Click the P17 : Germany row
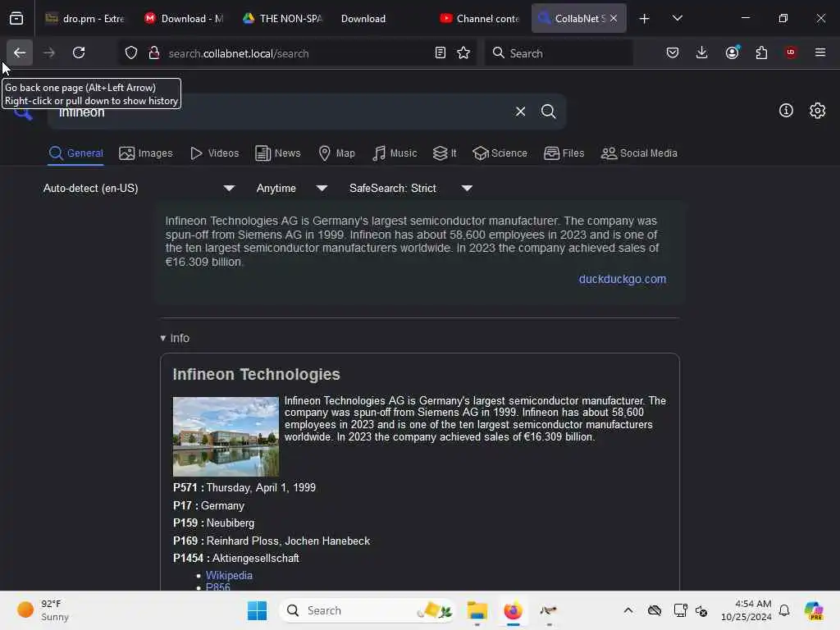Viewport: 840px width, 630px height. (x=208, y=505)
